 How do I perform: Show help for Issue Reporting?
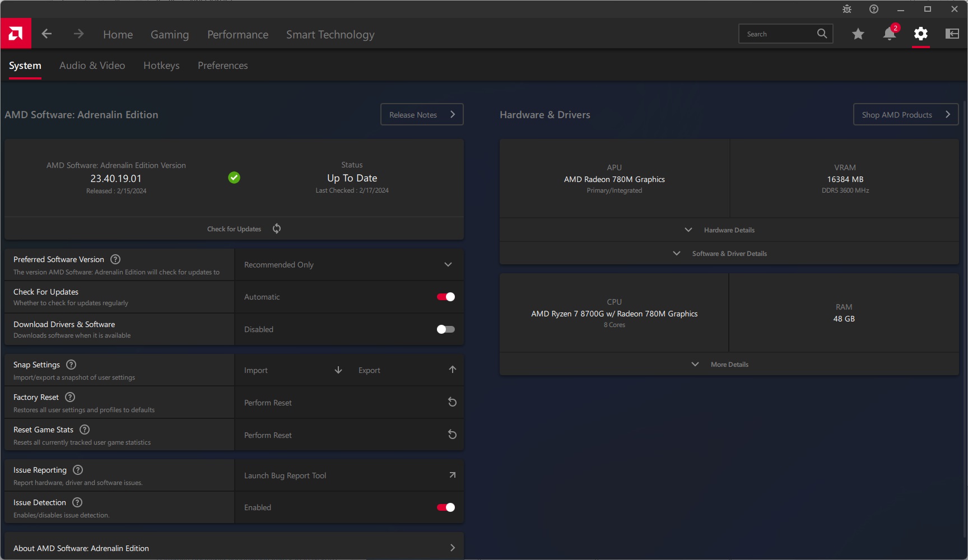click(78, 470)
